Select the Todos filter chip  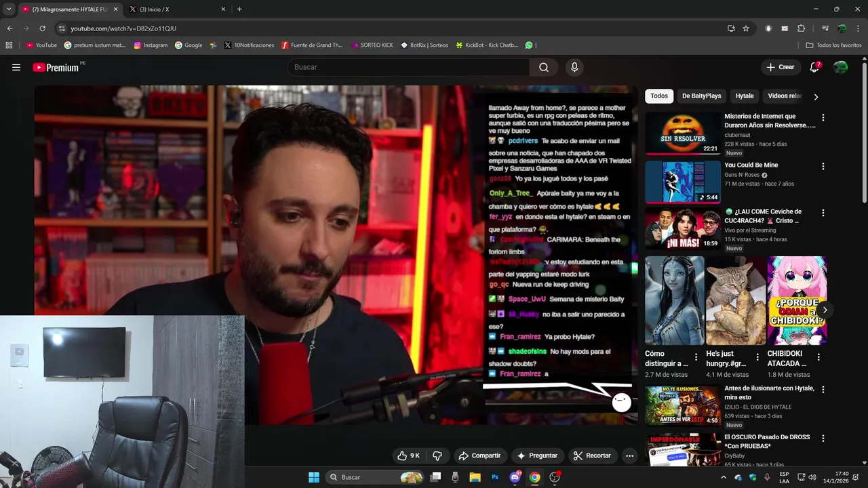tap(659, 96)
